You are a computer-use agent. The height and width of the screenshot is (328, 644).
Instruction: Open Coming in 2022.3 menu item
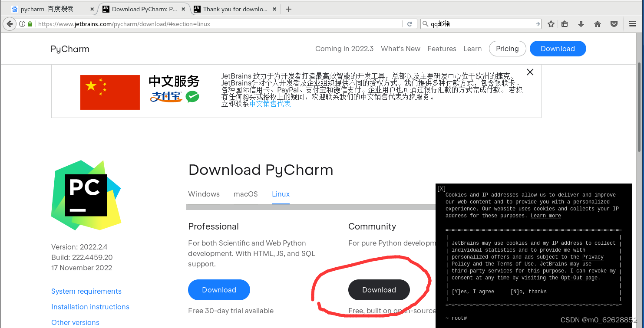click(344, 49)
